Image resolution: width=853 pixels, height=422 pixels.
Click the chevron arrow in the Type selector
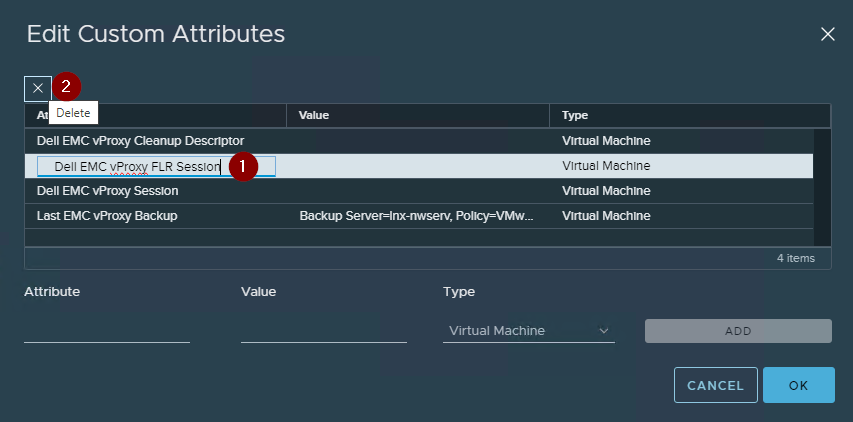(603, 331)
